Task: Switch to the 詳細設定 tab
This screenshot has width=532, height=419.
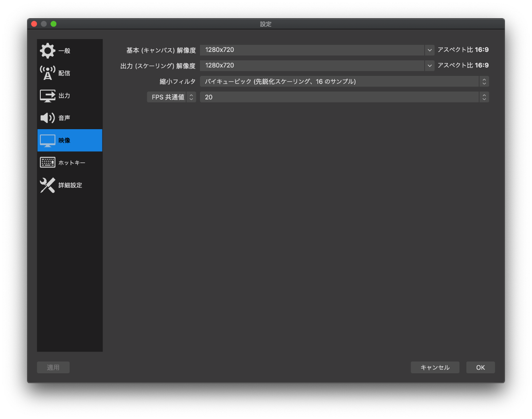Action: [x=70, y=185]
